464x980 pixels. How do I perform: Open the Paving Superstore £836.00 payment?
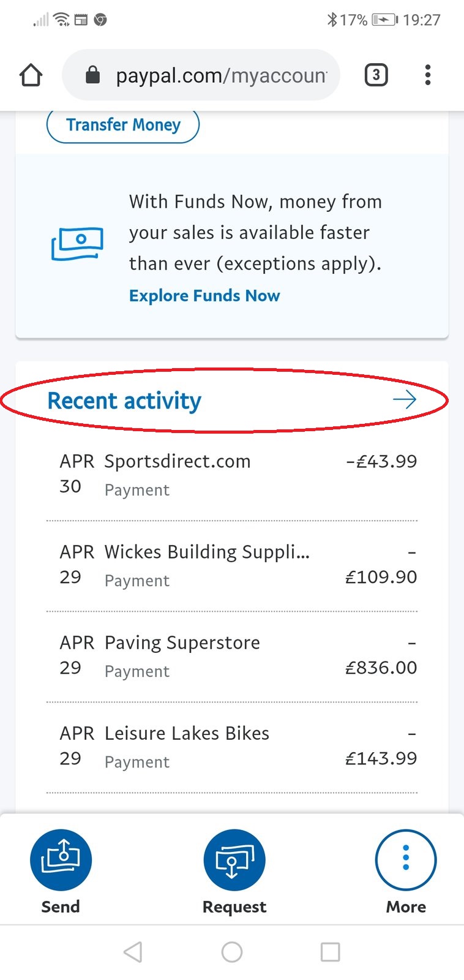click(x=231, y=656)
